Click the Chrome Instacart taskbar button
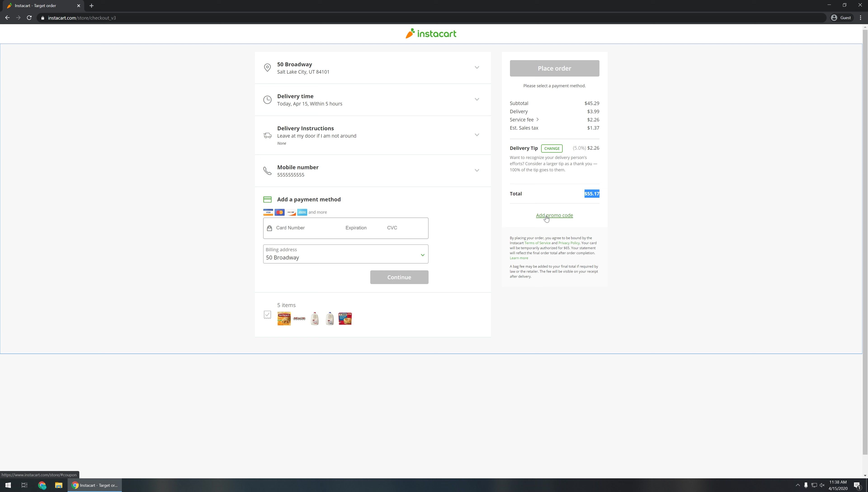The height and width of the screenshot is (492, 868). (x=94, y=485)
